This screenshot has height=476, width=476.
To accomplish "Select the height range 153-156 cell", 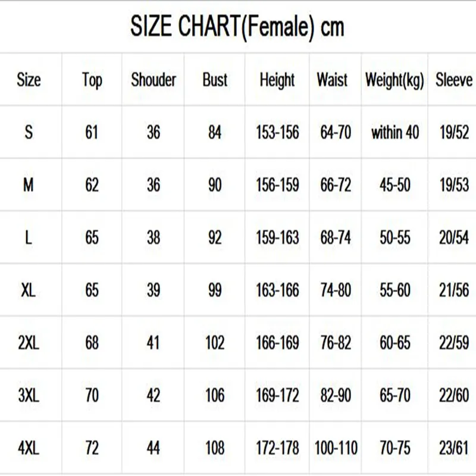I will [x=277, y=132].
